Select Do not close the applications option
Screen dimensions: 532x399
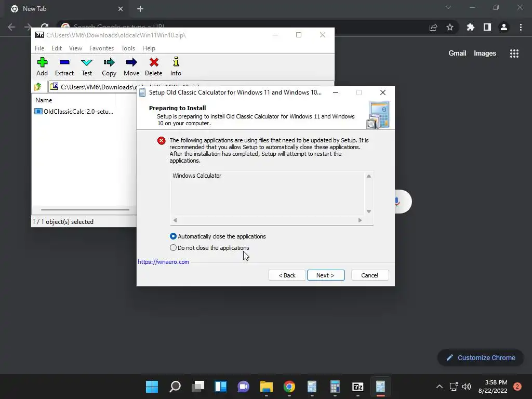click(209, 248)
